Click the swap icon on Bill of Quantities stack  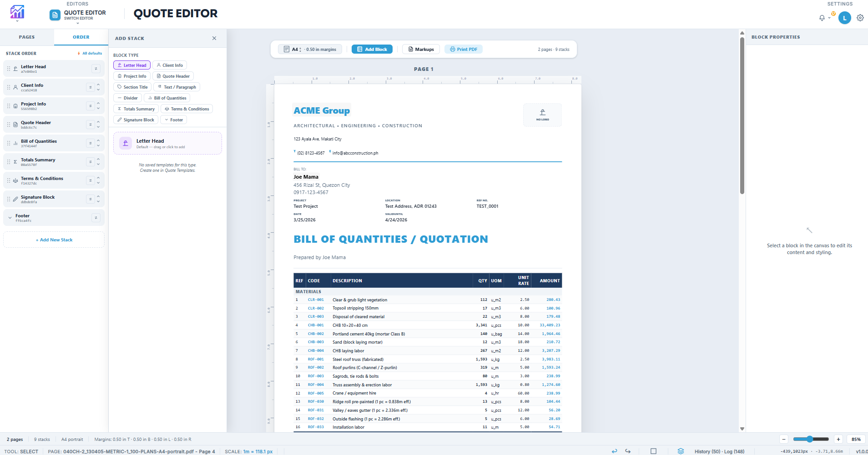pos(91,143)
